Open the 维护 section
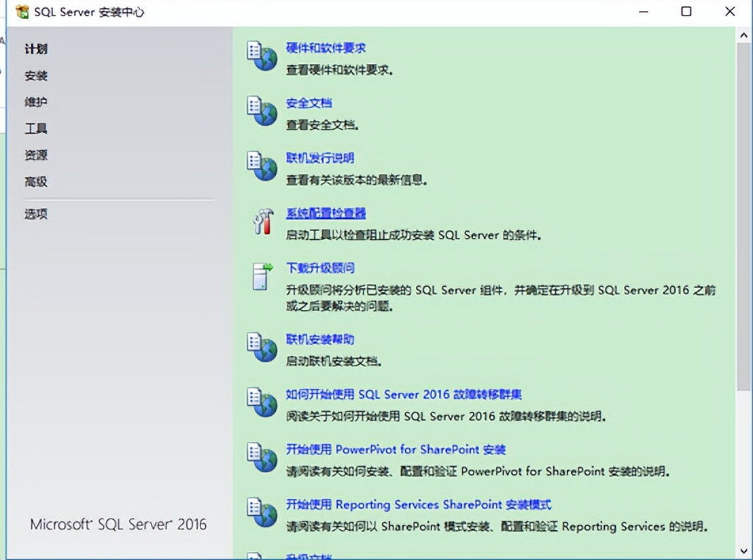The height and width of the screenshot is (560, 753). 36,102
